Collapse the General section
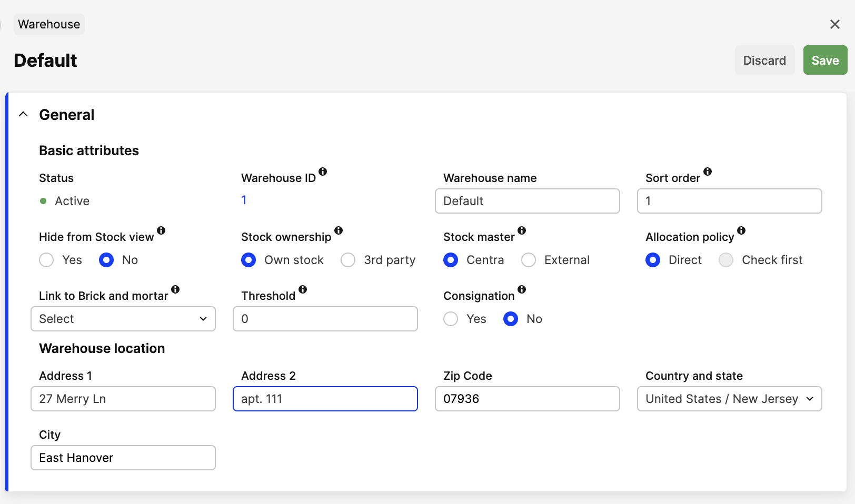The image size is (855, 504). [23, 114]
